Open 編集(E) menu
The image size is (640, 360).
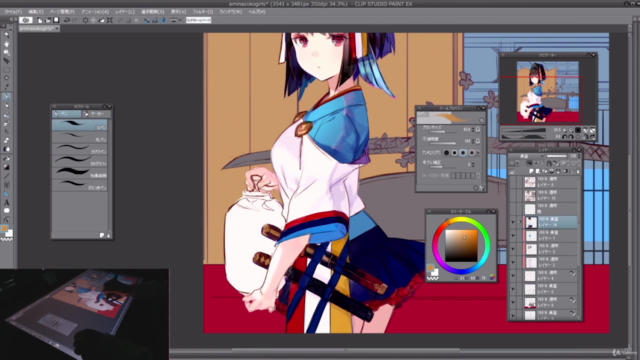tap(36, 12)
